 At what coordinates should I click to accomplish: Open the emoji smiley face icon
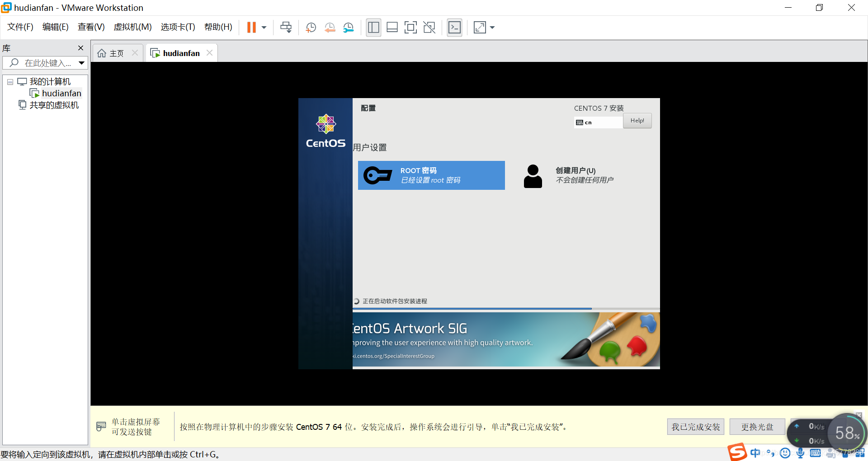pos(785,453)
